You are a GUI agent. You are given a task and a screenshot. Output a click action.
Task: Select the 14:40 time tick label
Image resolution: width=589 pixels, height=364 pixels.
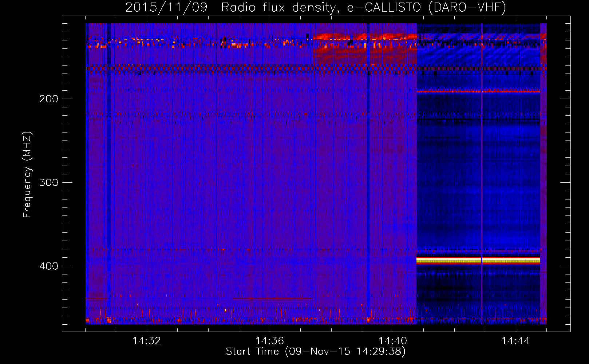coord(393,341)
